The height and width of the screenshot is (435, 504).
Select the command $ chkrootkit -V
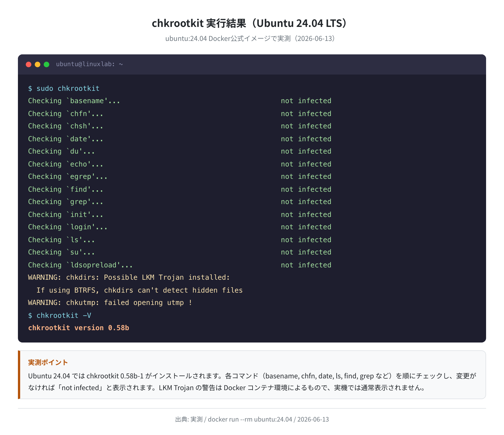pos(60,315)
